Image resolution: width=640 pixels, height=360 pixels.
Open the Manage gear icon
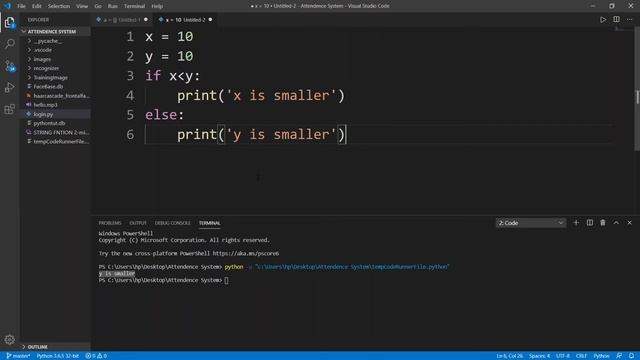9,339
